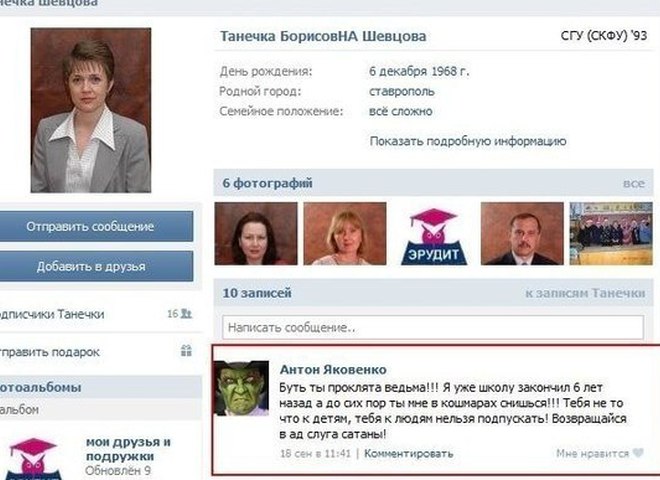This screenshot has width=660, height=480.
Task: Show all photos via 'все' link
Action: [x=633, y=184]
